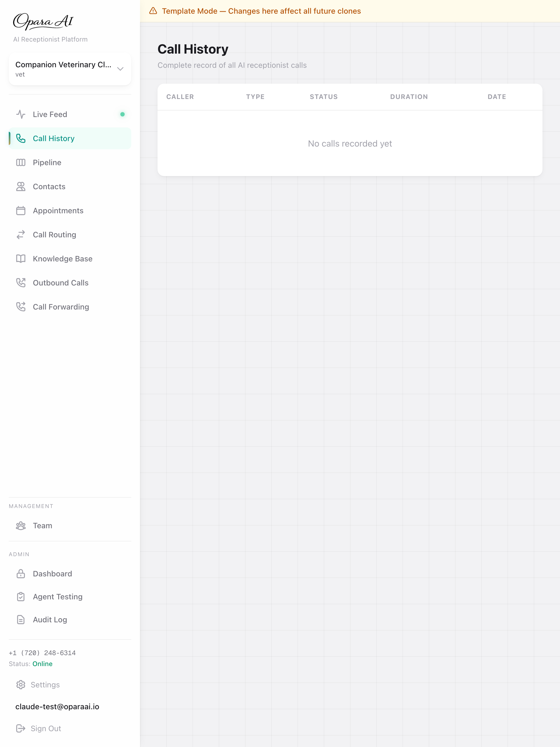The width and height of the screenshot is (560, 747).
Task: Click the Contacts people icon
Action: click(21, 186)
